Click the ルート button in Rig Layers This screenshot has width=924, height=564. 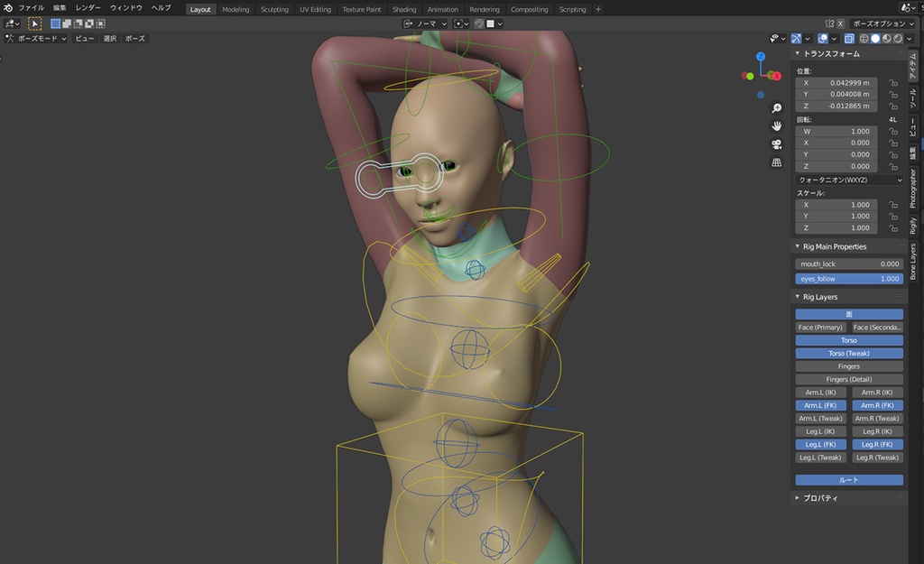[849, 479]
